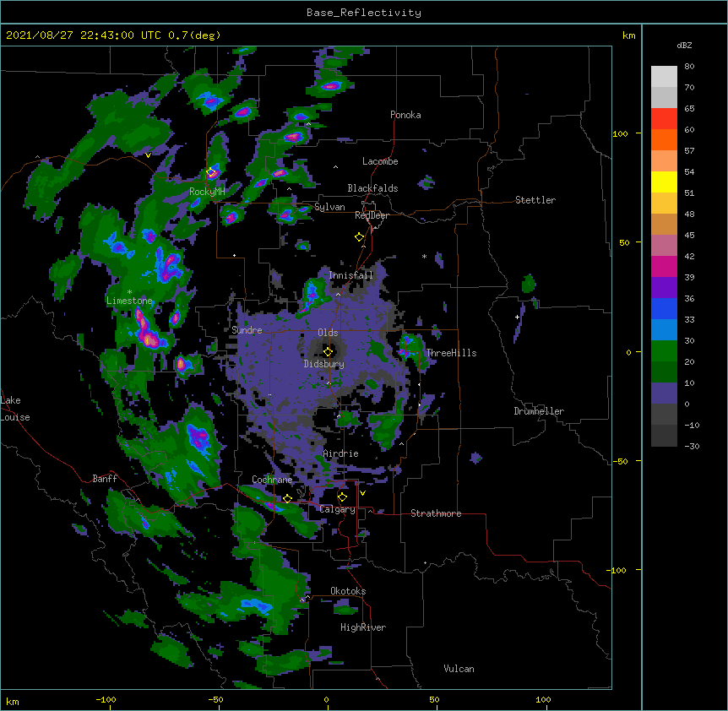Click the -100 tick label on right axis

click(x=617, y=570)
